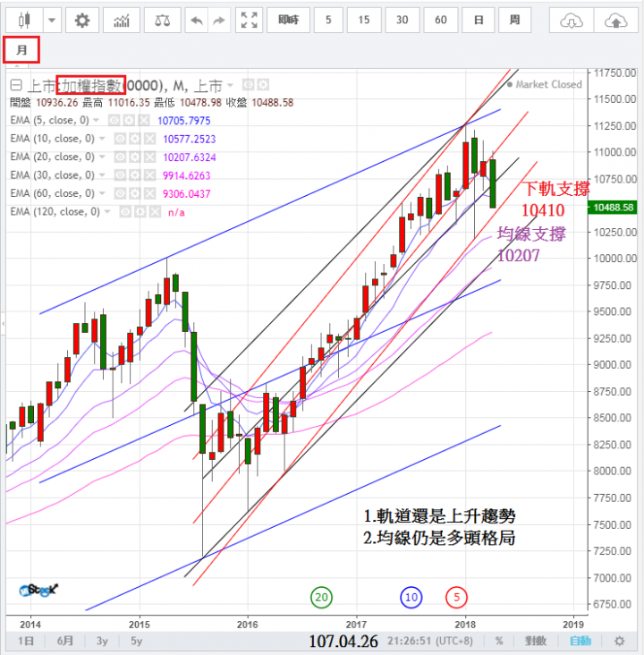Image resolution: width=644 pixels, height=655 pixels.
Task: Open EMA 10 settings gear
Action: coord(135,139)
